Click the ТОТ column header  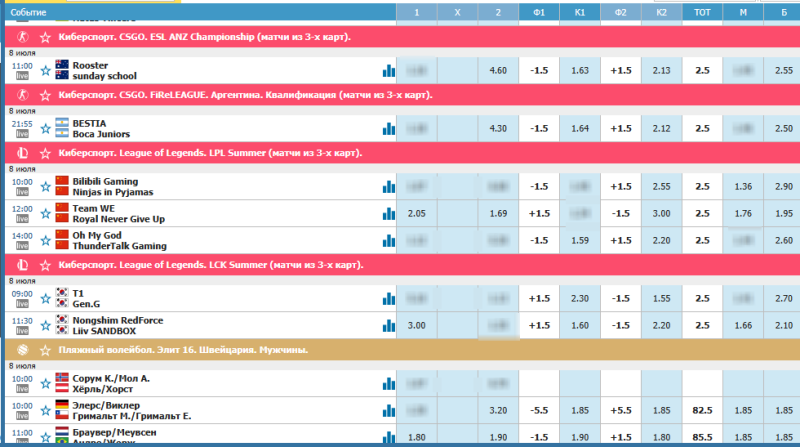[702, 11]
